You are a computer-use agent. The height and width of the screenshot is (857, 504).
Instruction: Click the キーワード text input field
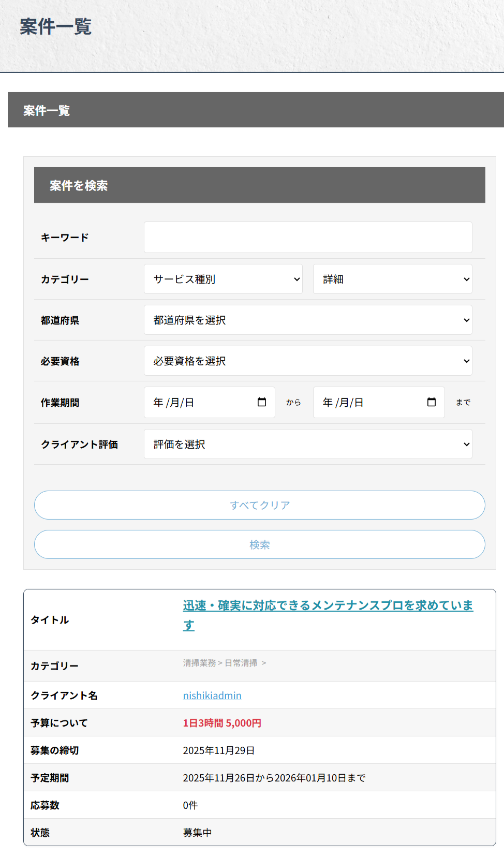coord(308,238)
